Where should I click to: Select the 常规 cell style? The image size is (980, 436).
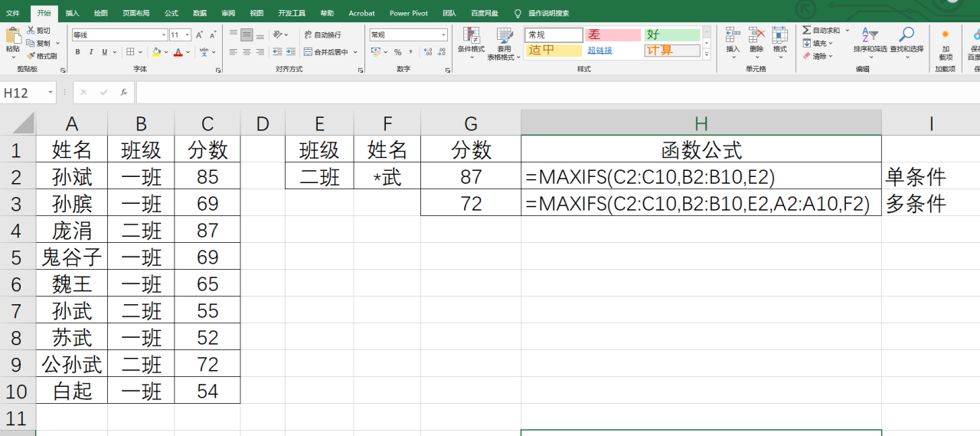[x=554, y=35]
